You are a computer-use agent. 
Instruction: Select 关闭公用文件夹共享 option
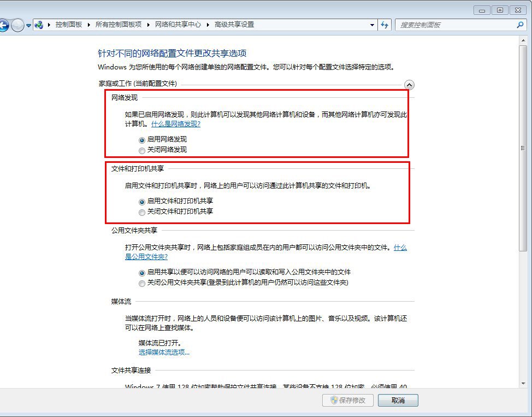142,283
